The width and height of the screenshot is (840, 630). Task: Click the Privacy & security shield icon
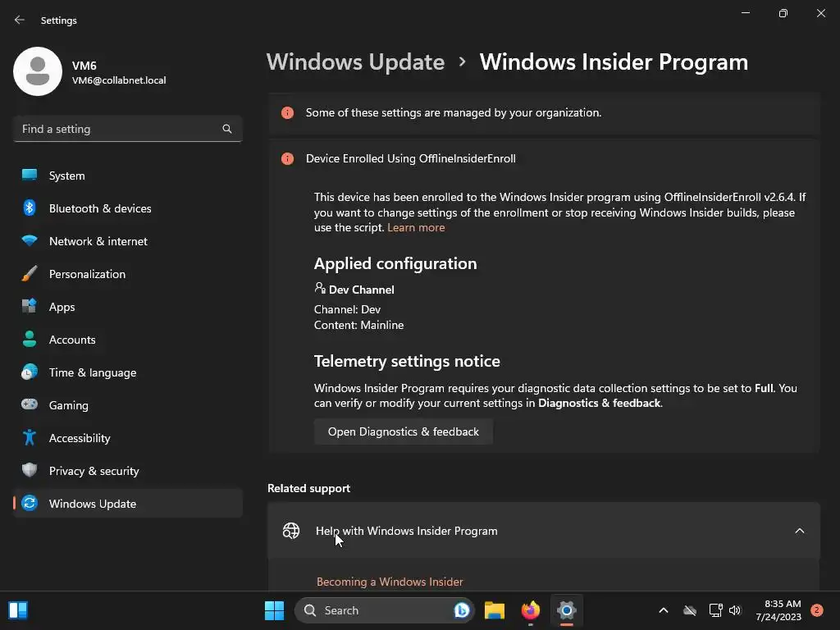[x=30, y=470]
